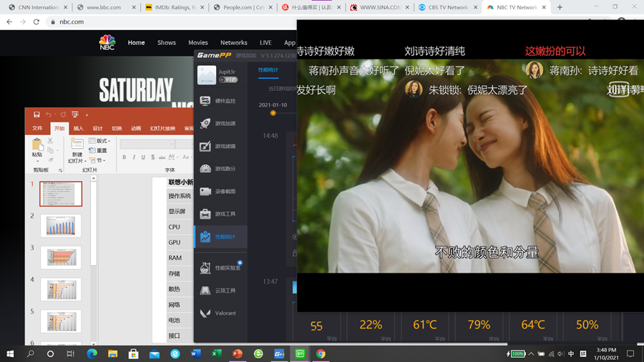Open GamePP game filter (游戏滤镜) item
Screen dimensions: 644x362
[220, 146]
